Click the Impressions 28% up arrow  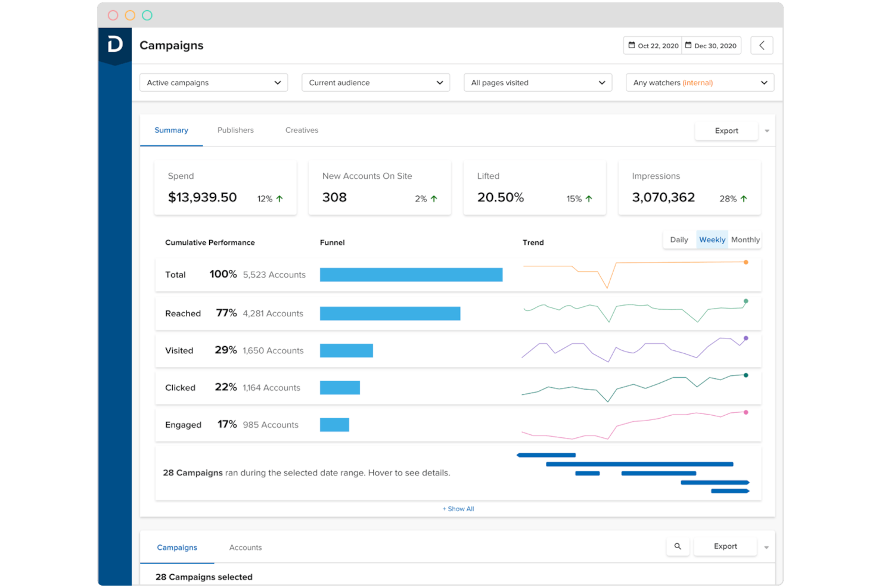click(x=744, y=199)
